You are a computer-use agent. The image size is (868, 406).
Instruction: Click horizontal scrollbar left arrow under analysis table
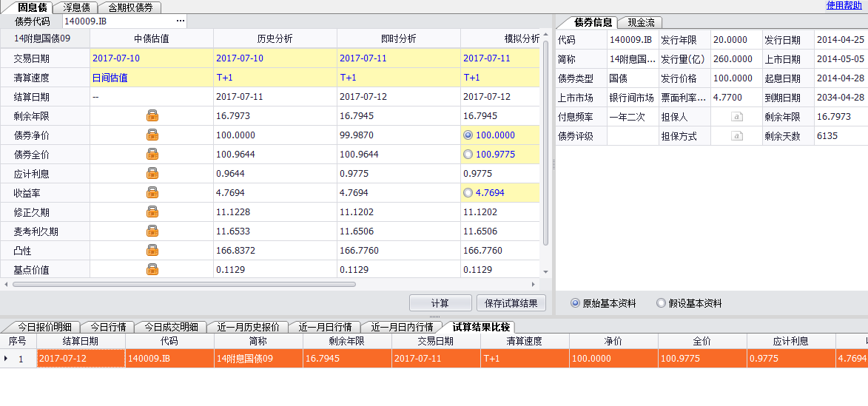point(6,284)
